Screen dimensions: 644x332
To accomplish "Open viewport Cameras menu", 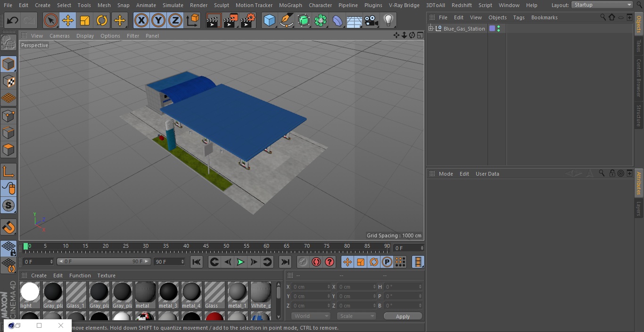I will (x=59, y=36).
